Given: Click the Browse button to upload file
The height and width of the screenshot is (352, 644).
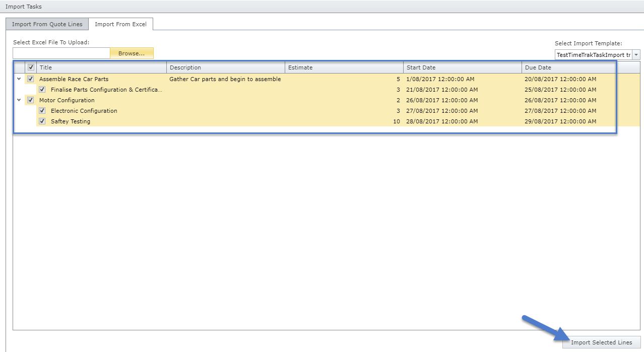Looking at the screenshot, I should coord(132,53).
